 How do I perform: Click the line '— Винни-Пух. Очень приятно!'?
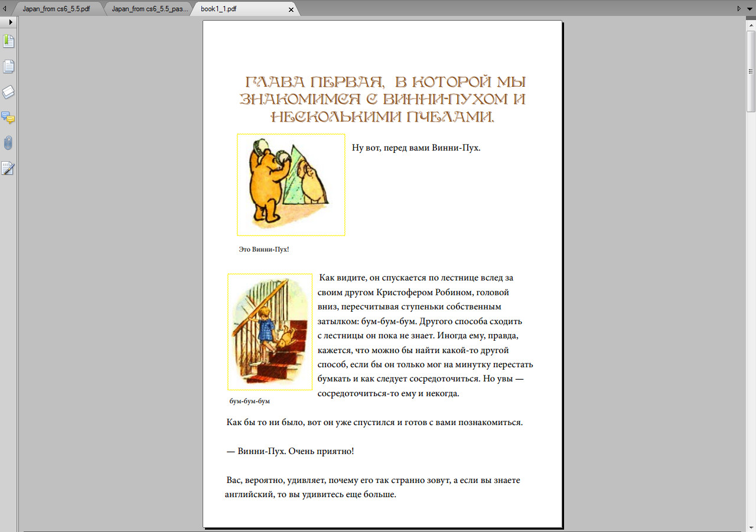click(290, 451)
